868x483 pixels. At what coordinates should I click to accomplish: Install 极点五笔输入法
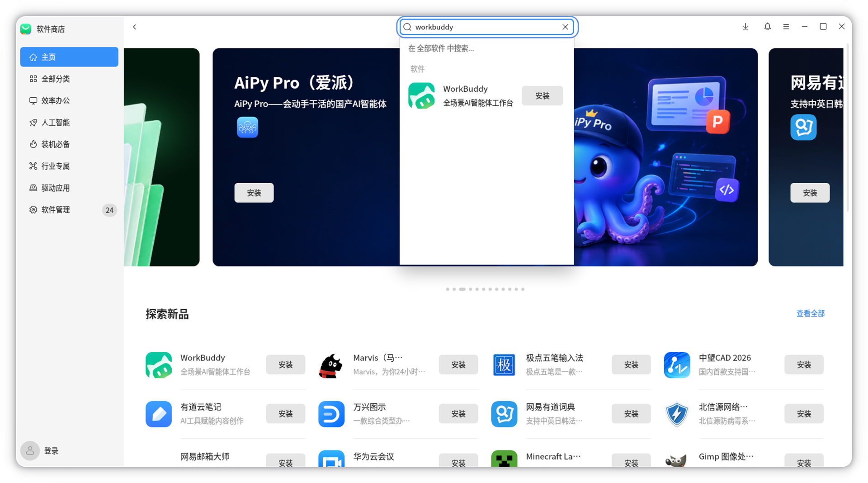tap(631, 365)
